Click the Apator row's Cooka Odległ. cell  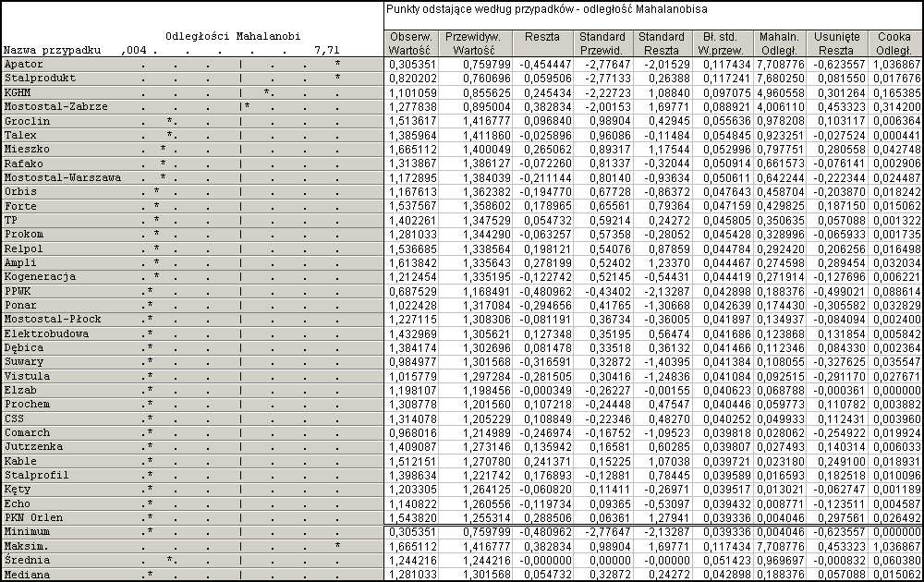pyautogui.click(x=894, y=65)
